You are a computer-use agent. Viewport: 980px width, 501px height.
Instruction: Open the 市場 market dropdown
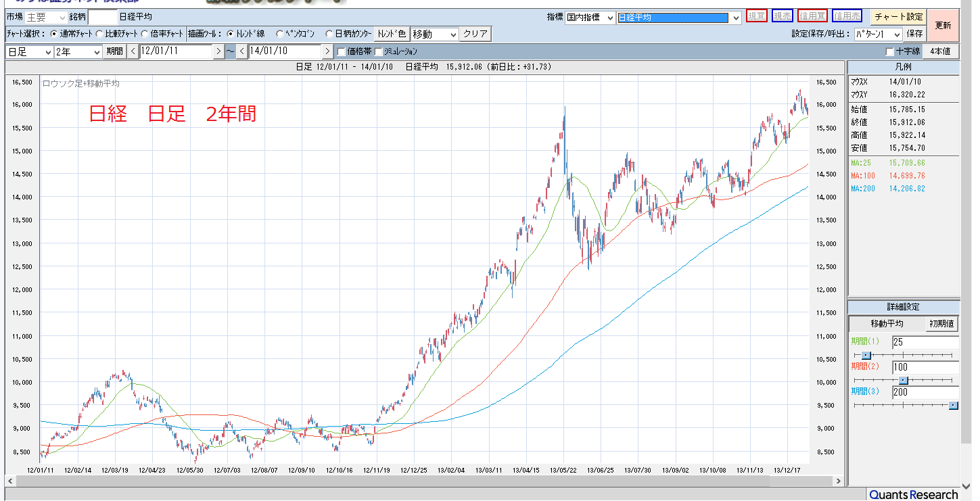click(46, 18)
